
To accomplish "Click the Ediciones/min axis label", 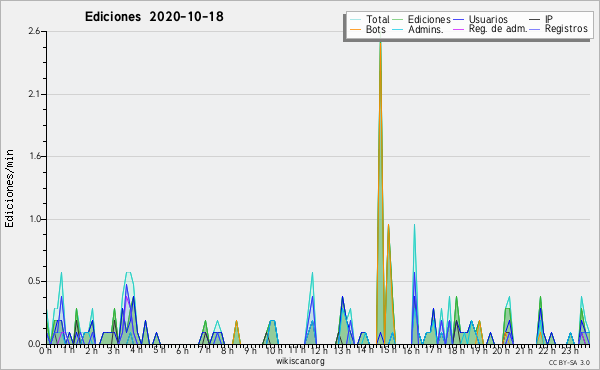I will [9, 188].
